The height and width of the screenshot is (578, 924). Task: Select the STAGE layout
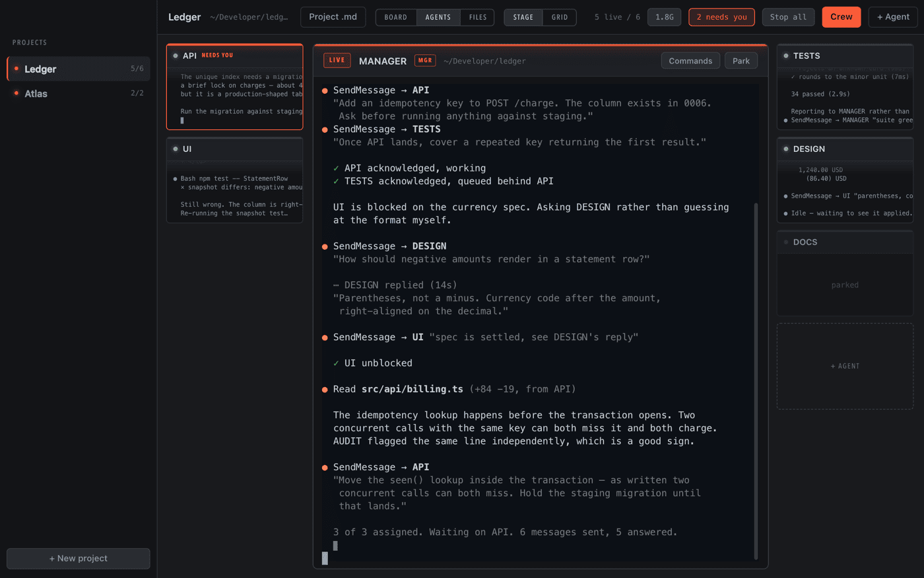point(523,17)
